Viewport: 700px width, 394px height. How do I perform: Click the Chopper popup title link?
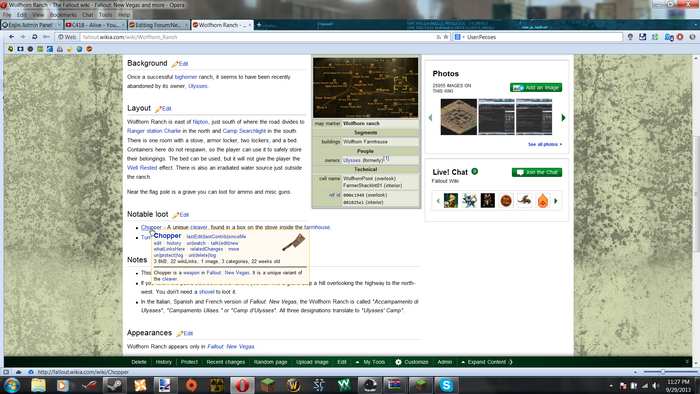(x=167, y=236)
